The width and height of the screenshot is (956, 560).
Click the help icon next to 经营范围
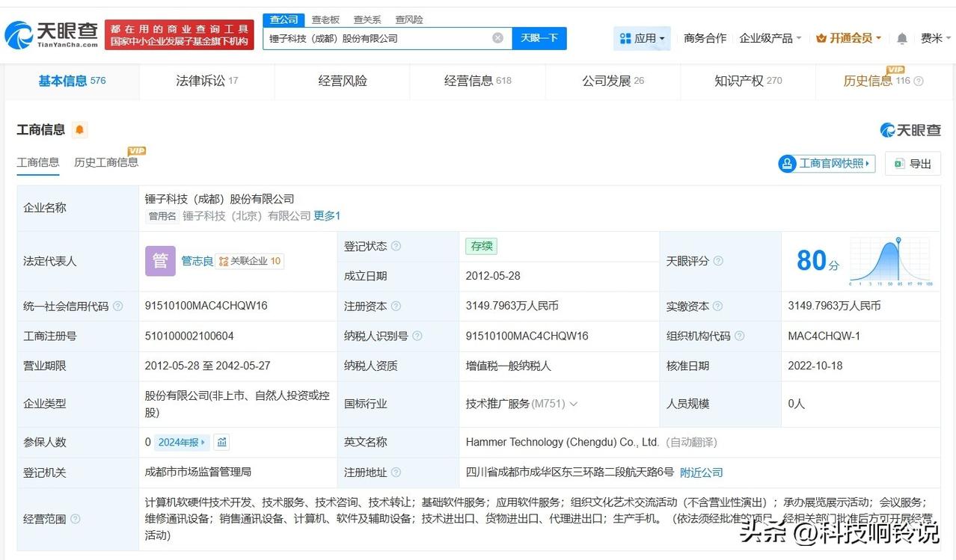pyautogui.click(x=76, y=519)
